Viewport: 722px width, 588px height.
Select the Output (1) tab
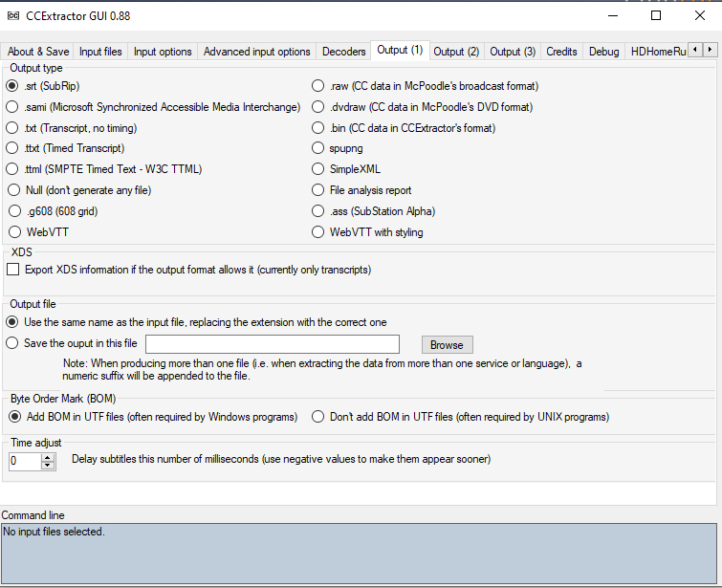pyautogui.click(x=400, y=50)
